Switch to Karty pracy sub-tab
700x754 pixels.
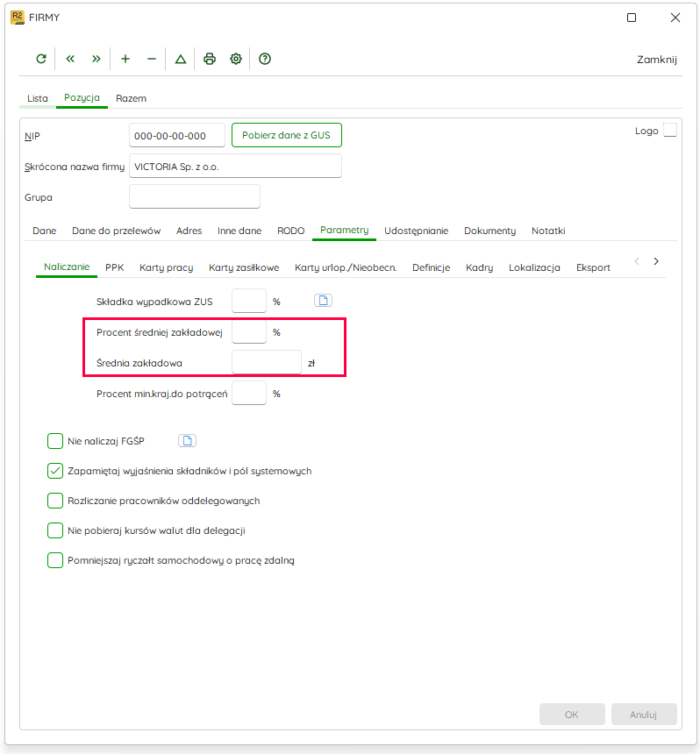tap(167, 267)
